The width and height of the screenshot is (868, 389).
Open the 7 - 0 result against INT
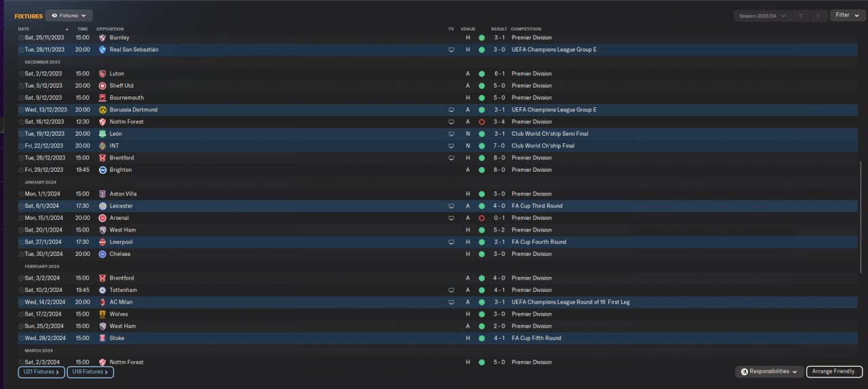499,146
